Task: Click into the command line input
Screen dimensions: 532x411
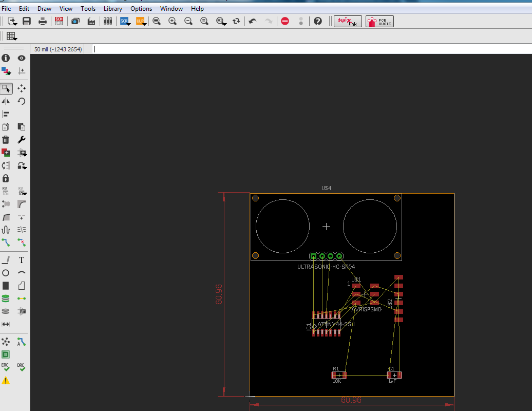Action: click(308, 49)
